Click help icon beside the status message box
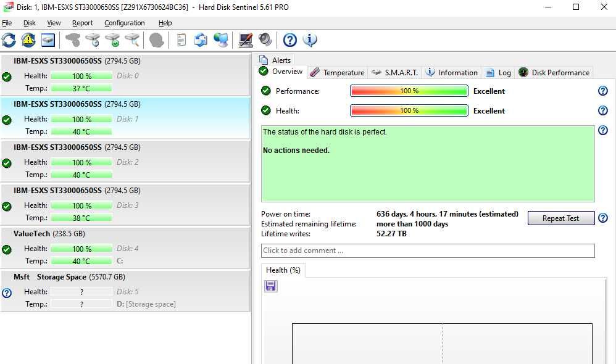616x364 pixels. point(602,130)
